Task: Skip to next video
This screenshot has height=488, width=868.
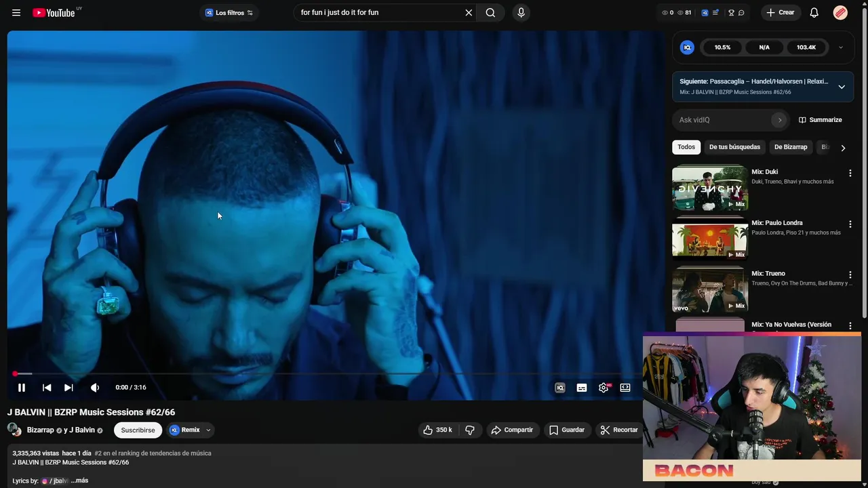Action: point(68,388)
